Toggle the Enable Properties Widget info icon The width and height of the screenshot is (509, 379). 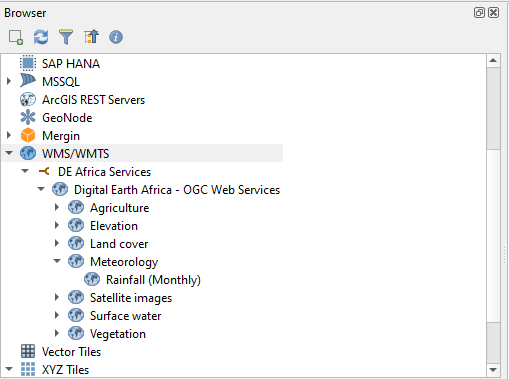click(x=116, y=37)
